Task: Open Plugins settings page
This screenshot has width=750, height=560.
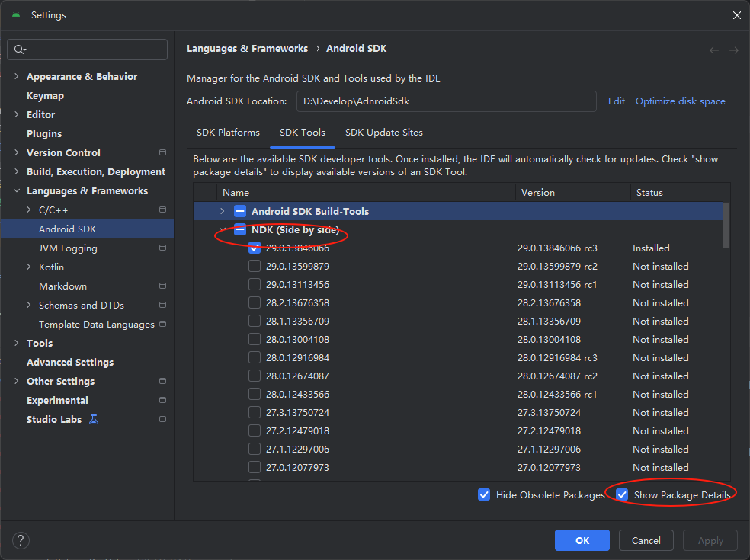Action: click(x=44, y=133)
